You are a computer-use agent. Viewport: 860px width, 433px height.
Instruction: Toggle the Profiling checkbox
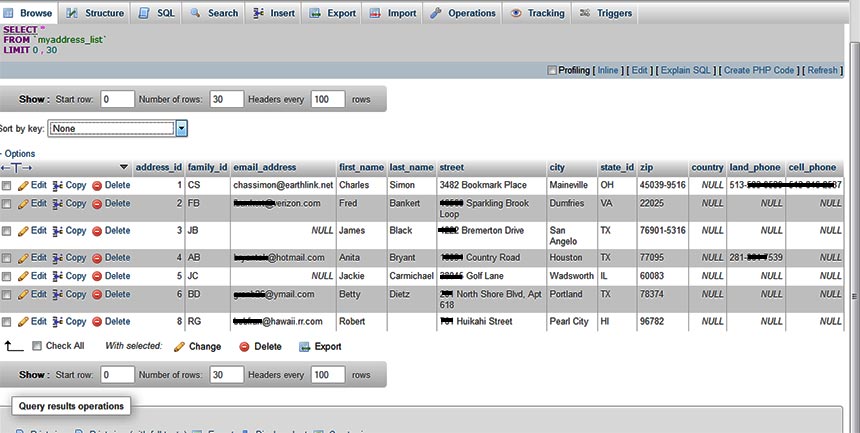click(552, 70)
